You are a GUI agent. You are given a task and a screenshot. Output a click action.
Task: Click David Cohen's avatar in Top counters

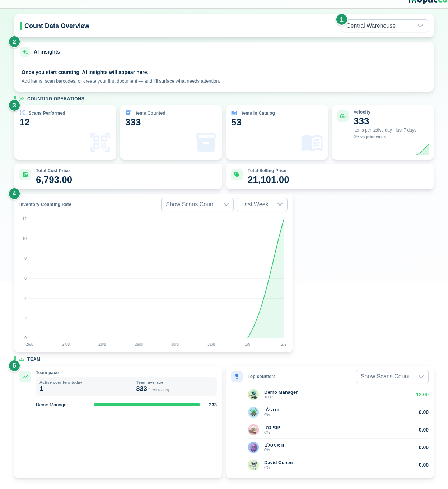(253, 465)
